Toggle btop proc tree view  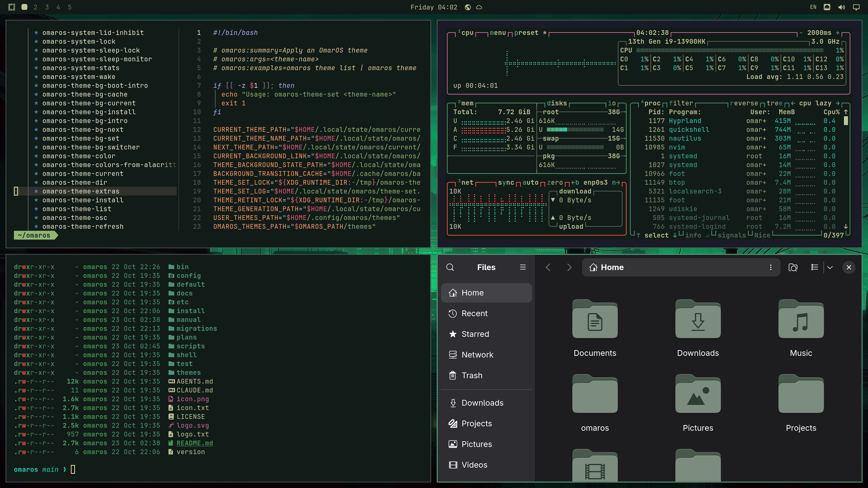click(x=774, y=103)
